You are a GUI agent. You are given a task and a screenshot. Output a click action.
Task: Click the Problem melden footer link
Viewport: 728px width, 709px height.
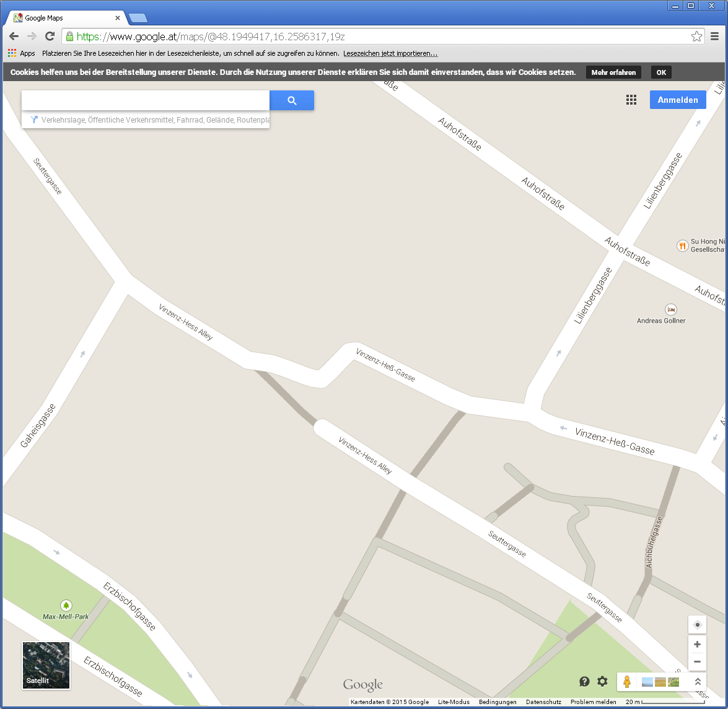click(593, 702)
